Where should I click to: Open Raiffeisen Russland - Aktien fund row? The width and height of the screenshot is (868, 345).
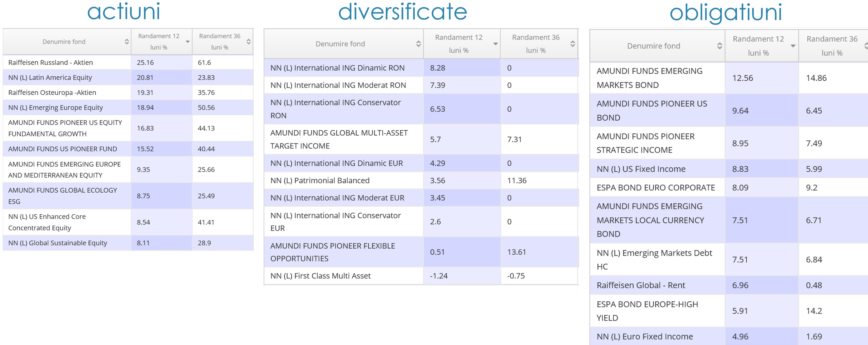[x=51, y=63]
